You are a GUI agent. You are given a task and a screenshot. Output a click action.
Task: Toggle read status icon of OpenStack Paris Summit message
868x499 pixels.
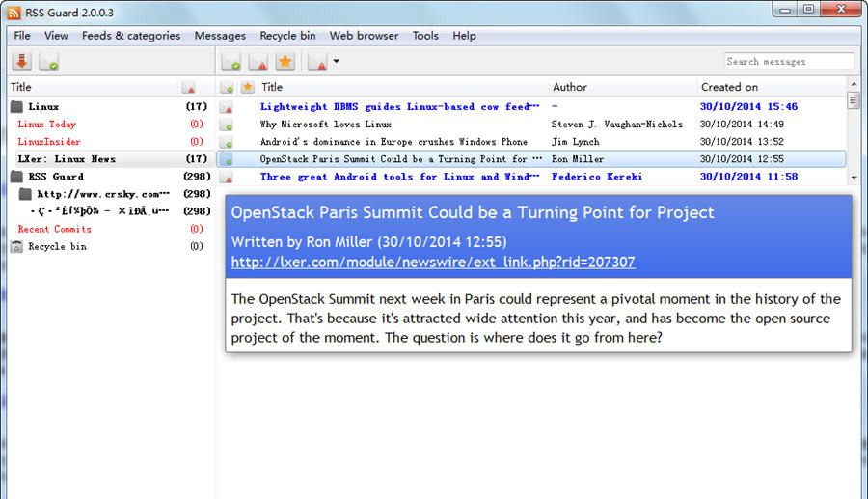227,159
